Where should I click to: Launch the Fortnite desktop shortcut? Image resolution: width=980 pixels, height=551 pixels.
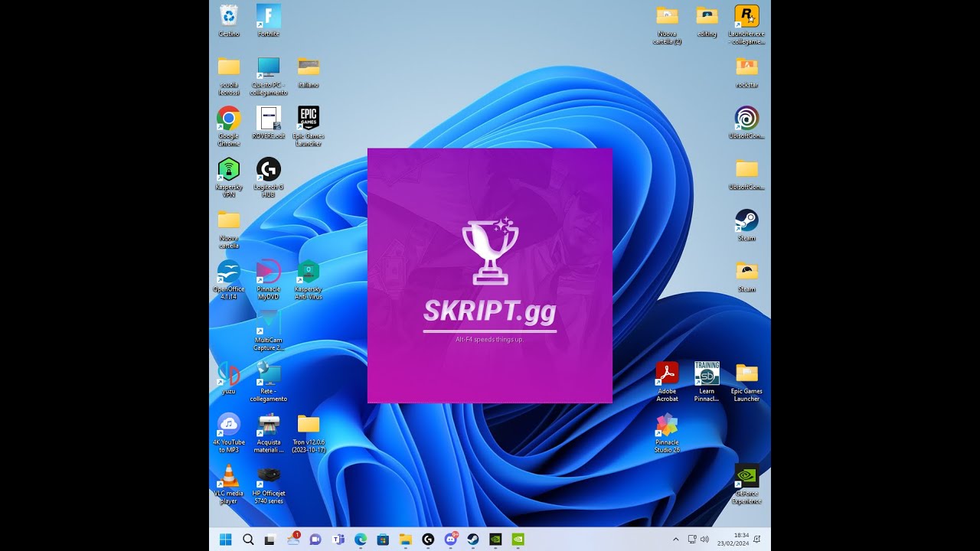point(269,21)
